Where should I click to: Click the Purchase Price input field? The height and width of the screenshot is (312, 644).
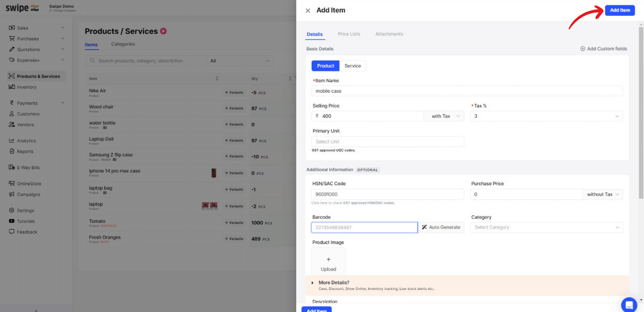click(x=526, y=194)
